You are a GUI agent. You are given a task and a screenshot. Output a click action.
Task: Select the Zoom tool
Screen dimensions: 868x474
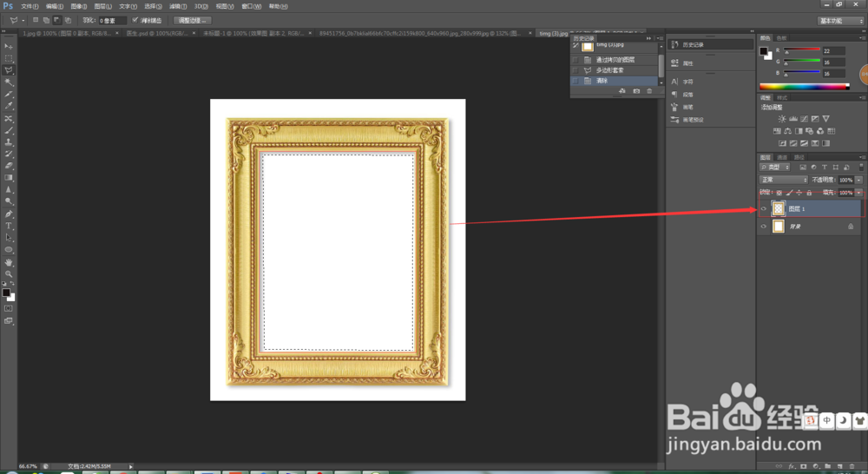point(9,273)
